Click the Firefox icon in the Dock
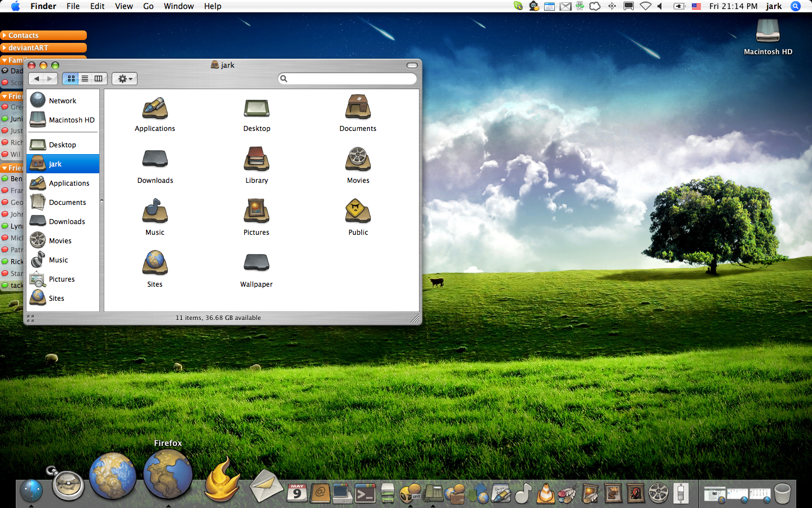812x508 pixels. coord(168,475)
